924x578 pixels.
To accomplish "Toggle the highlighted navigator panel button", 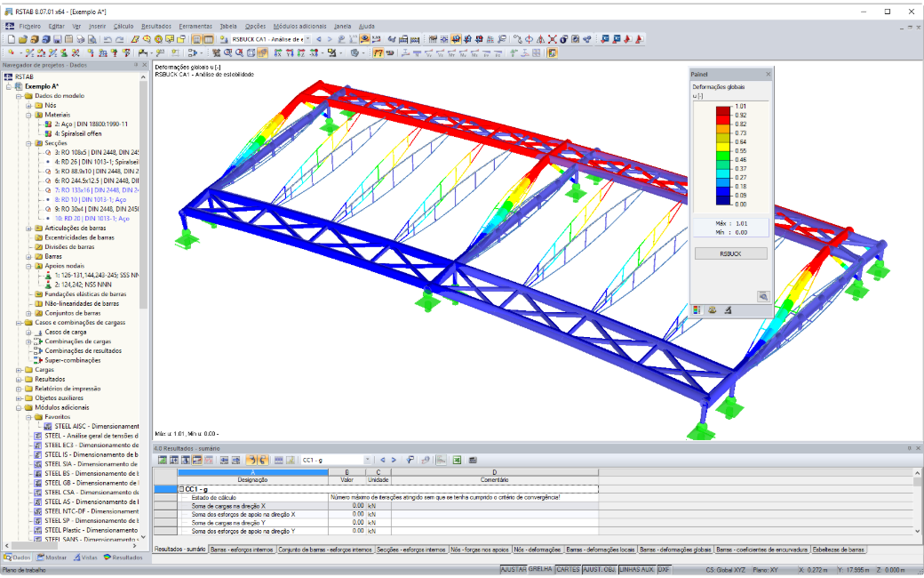I will pos(197,39).
